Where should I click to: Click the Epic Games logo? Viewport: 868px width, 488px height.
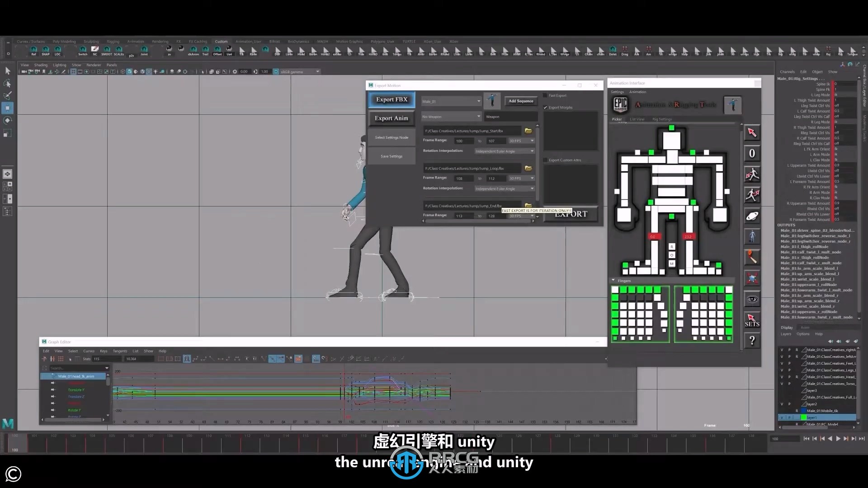[x=620, y=104]
